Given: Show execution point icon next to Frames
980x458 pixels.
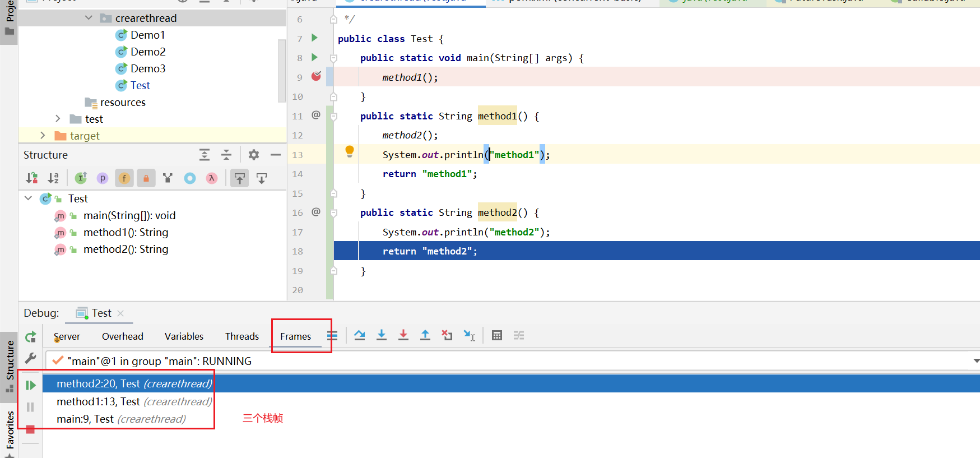Looking at the screenshot, I should 332,335.
